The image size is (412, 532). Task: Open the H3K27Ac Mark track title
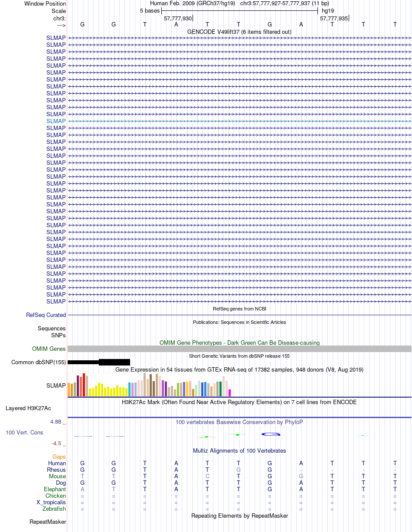coord(239,402)
